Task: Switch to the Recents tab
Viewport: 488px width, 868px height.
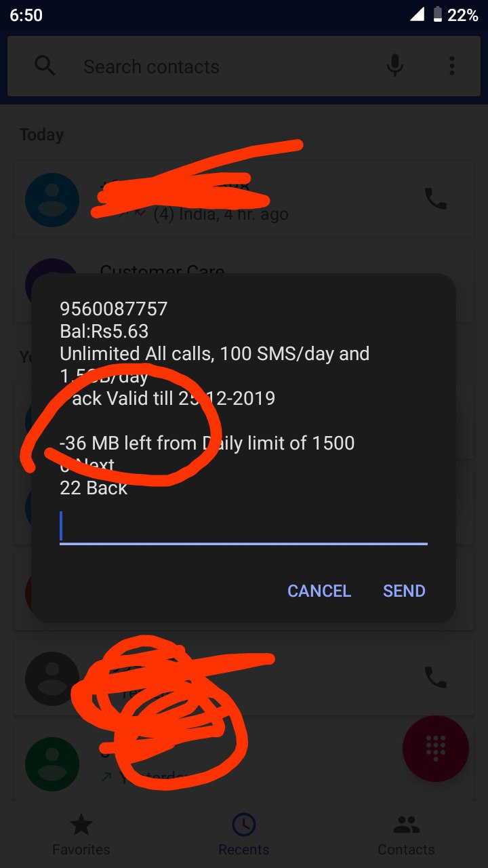Action: (x=244, y=835)
